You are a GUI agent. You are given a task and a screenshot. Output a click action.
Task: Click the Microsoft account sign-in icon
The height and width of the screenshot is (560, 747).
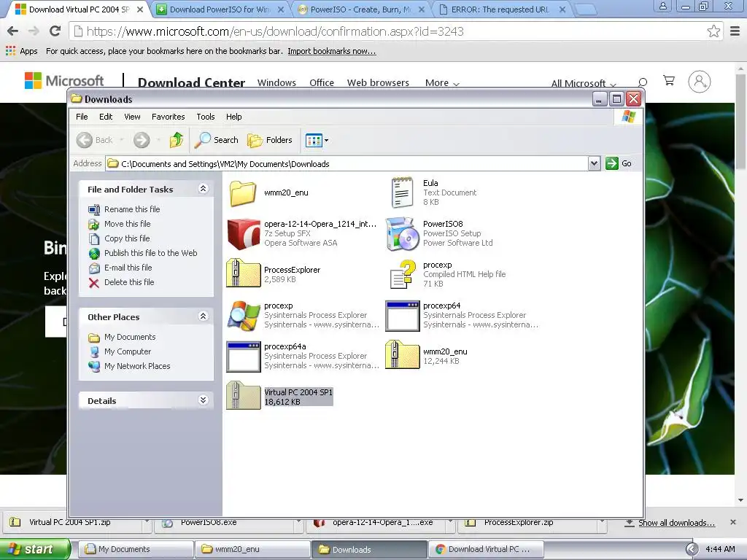click(700, 82)
